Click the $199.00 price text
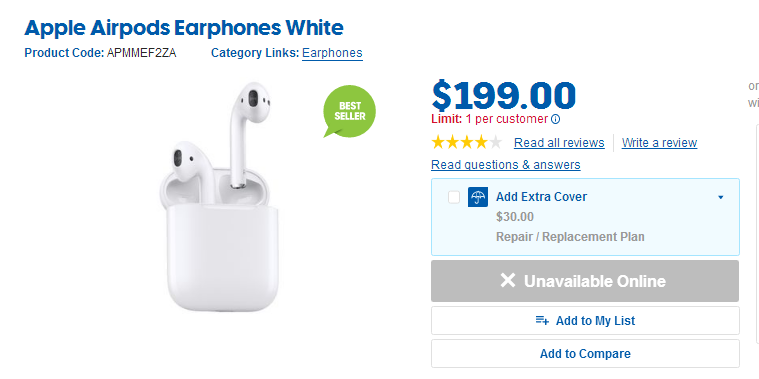The width and height of the screenshot is (759, 379). [x=504, y=95]
